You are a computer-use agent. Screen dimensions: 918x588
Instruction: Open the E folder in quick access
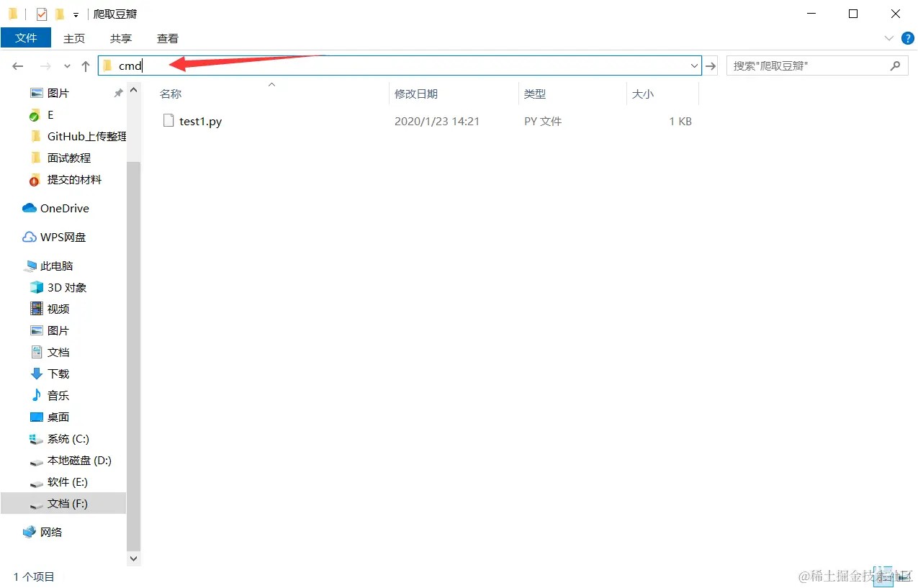[x=50, y=115]
